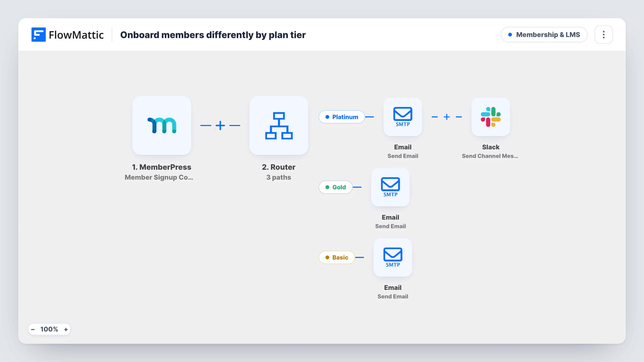Click the Basic path 'Send Email' subtitle

393,296
